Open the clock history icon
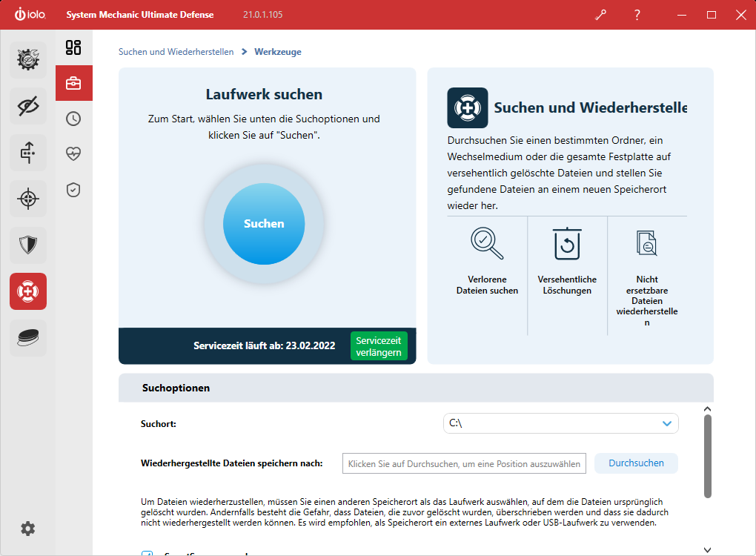 (73, 119)
